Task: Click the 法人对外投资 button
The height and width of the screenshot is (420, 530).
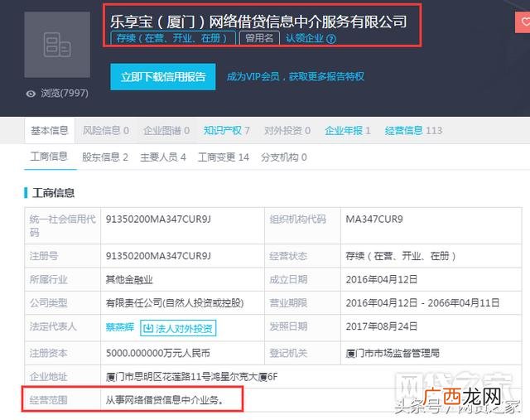Action: 178,328
